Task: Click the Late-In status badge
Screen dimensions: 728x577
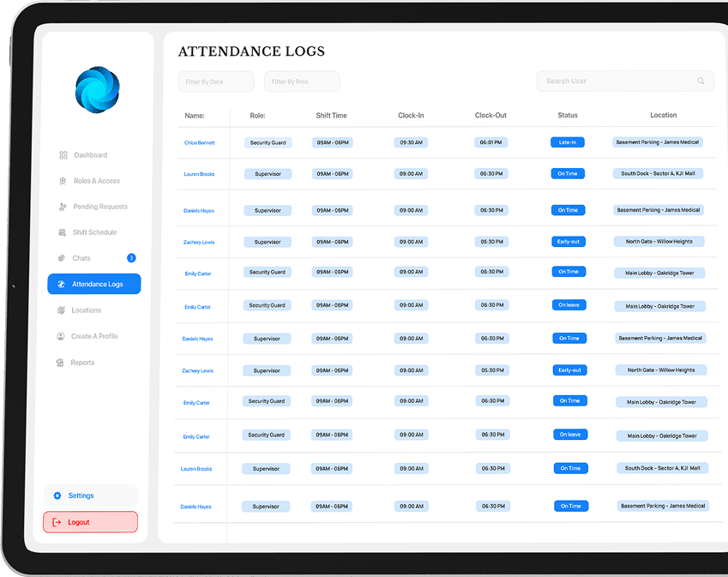Action: (x=568, y=142)
